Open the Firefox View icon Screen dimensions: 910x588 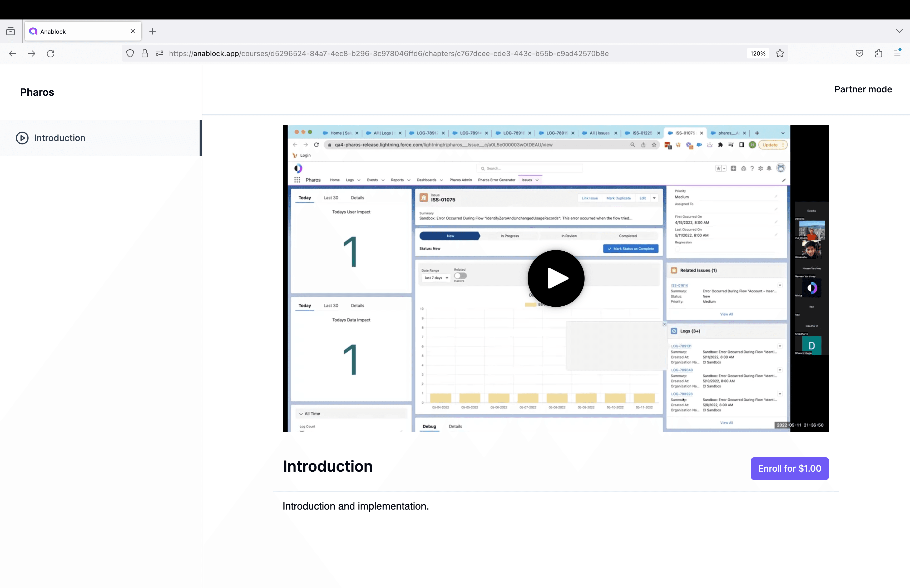tap(11, 31)
